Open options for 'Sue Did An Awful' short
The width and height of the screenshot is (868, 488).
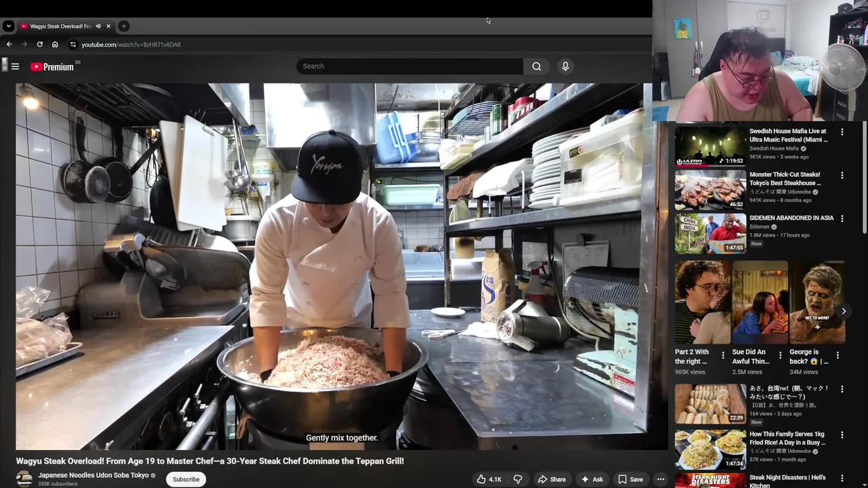coord(780,355)
